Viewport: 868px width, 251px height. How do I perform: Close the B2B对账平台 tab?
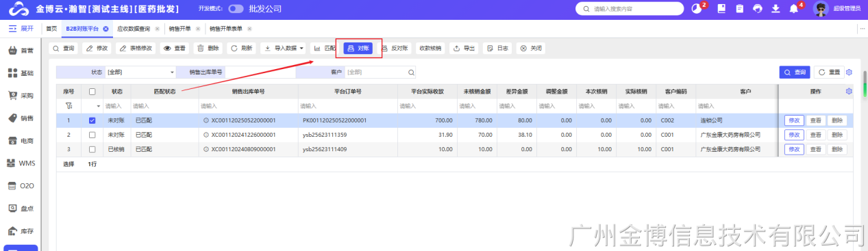click(x=106, y=28)
